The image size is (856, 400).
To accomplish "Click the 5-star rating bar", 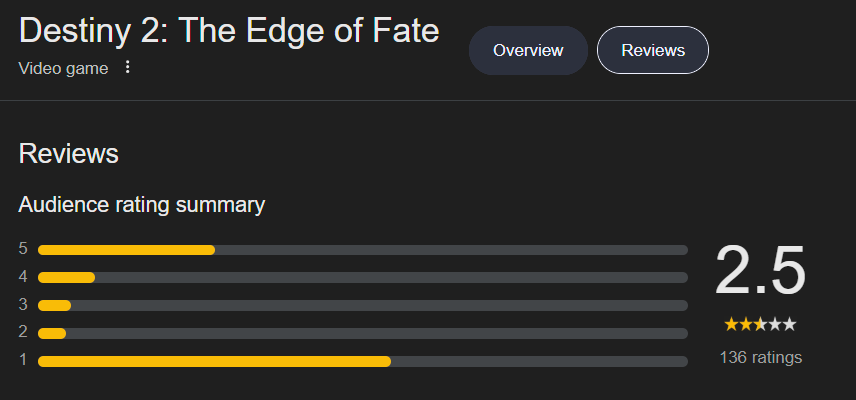I will (362, 250).
